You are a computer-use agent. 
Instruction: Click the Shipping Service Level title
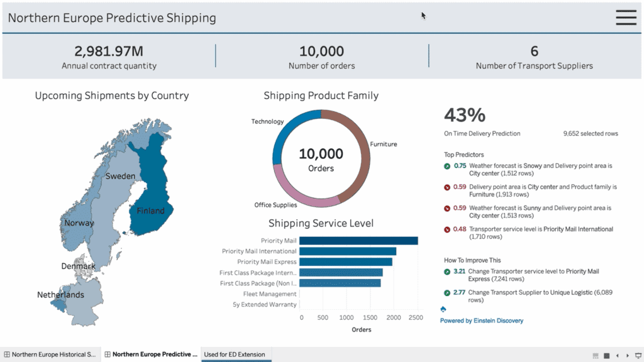[x=321, y=223]
